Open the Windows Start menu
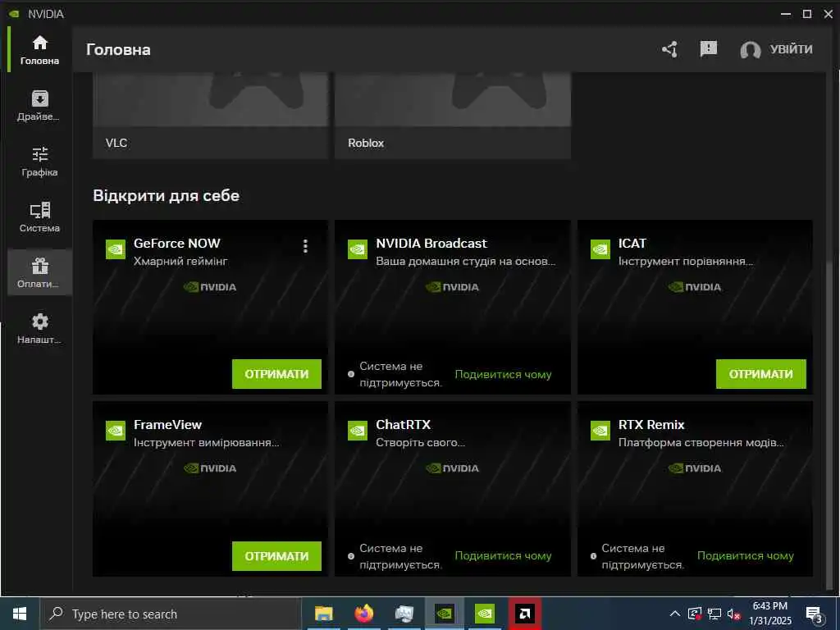This screenshot has height=630, width=840. 20,614
